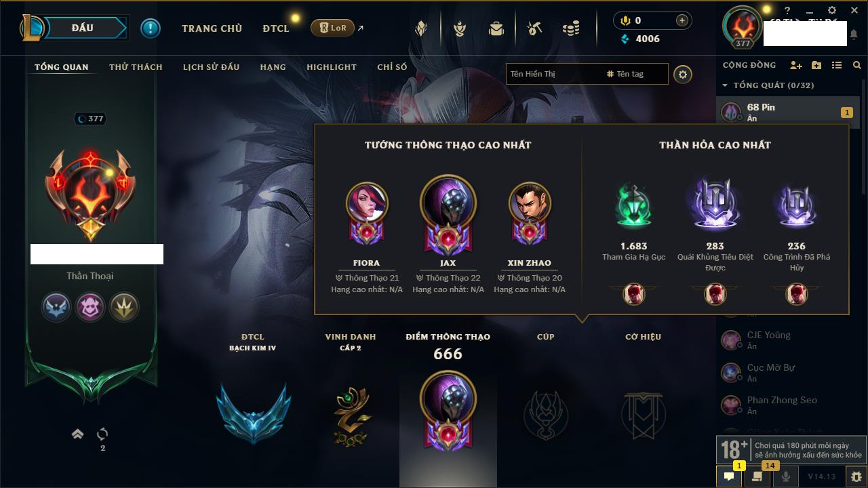
Task: Open profile search settings gear
Action: tap(683, 74)
